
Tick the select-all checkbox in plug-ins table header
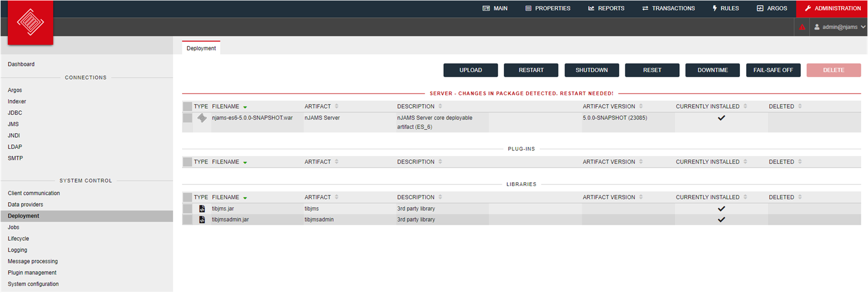tap(187, 162)
